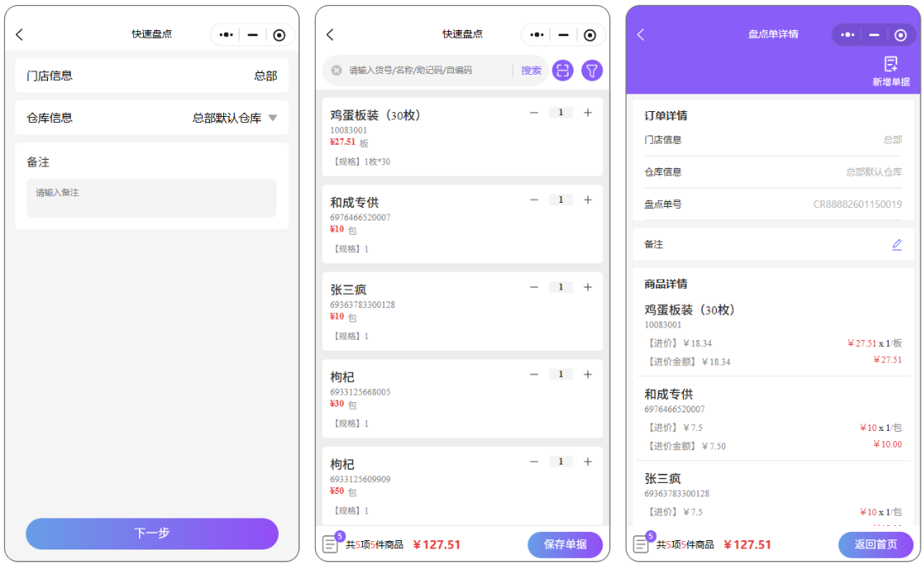Open the filter funnel icon
Image resolution: width=924 pixels, height=563 pixels.
(591, 71)
